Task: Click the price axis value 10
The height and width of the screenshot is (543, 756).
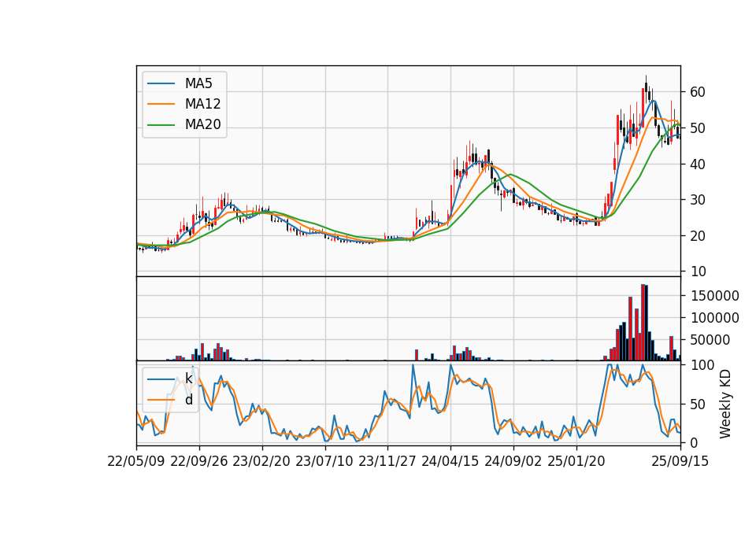Action: point(697,271)
